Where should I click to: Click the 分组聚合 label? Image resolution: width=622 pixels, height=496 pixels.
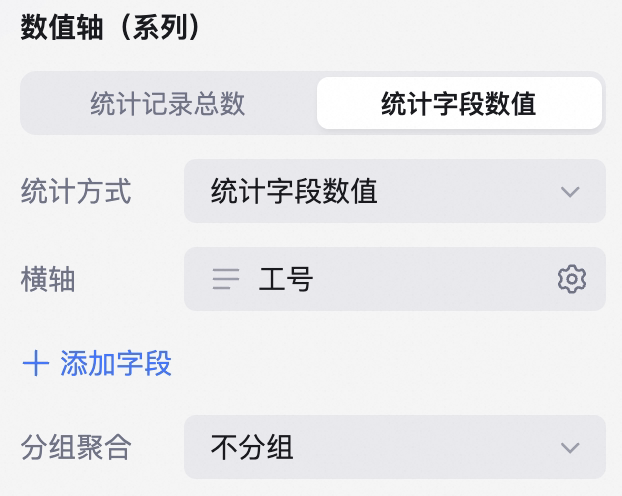pos(76,447)
